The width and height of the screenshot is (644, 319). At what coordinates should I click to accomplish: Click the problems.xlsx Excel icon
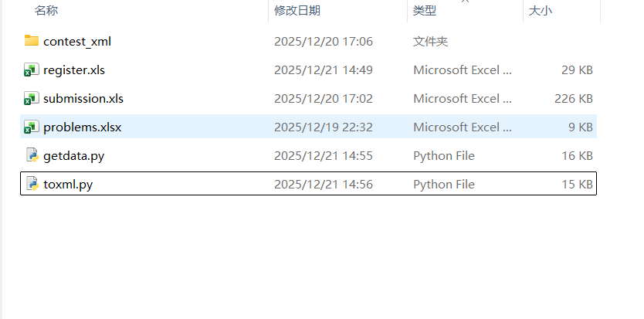[x=32, y=127]
